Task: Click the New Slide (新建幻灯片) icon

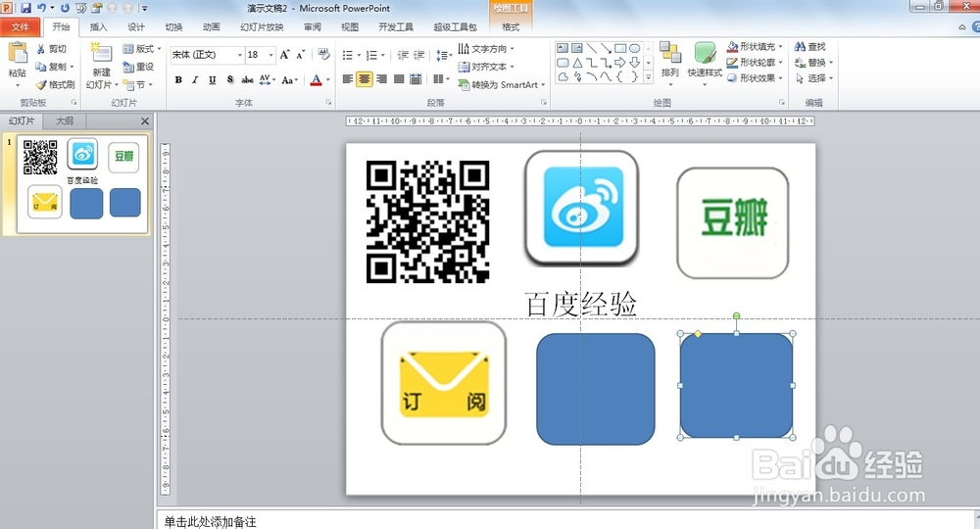Action: click(101, 53)
